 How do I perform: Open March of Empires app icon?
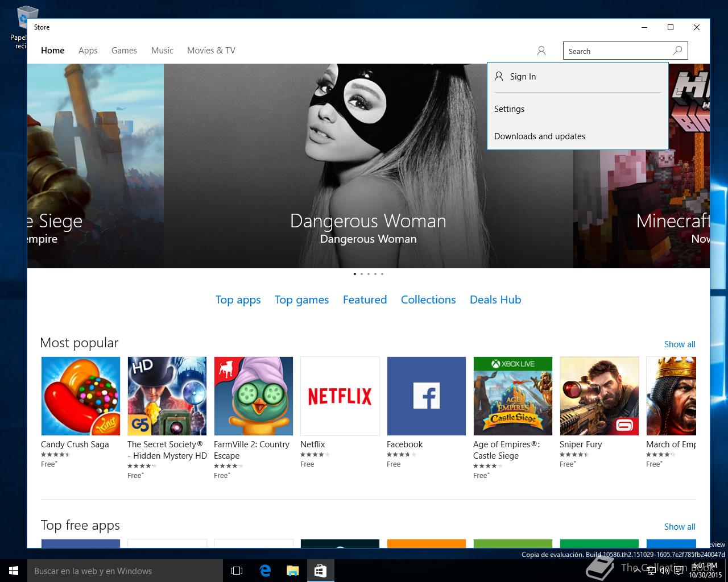pyautogui.click(x=671, y=396)
